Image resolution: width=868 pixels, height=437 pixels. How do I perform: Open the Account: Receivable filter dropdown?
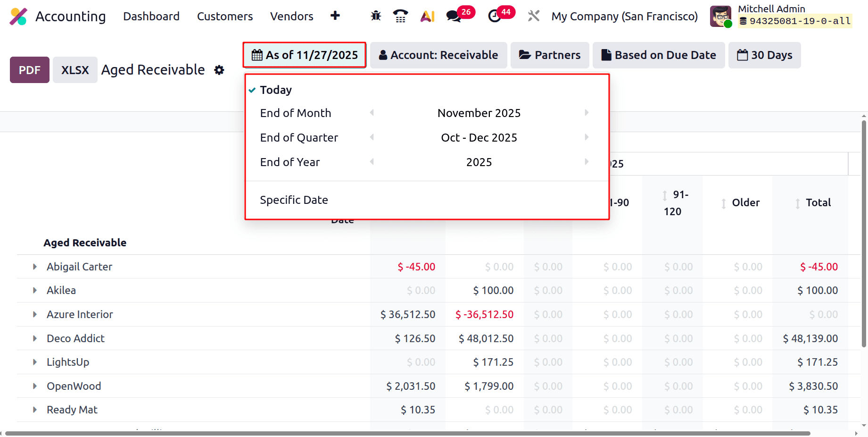pos(438,55)
